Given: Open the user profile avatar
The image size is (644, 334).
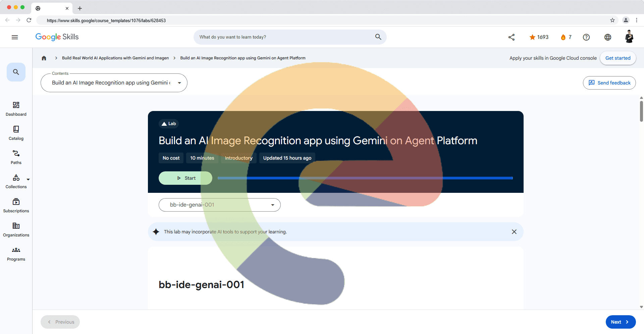Looking at the screenshot, I should [x=629, y=37].
